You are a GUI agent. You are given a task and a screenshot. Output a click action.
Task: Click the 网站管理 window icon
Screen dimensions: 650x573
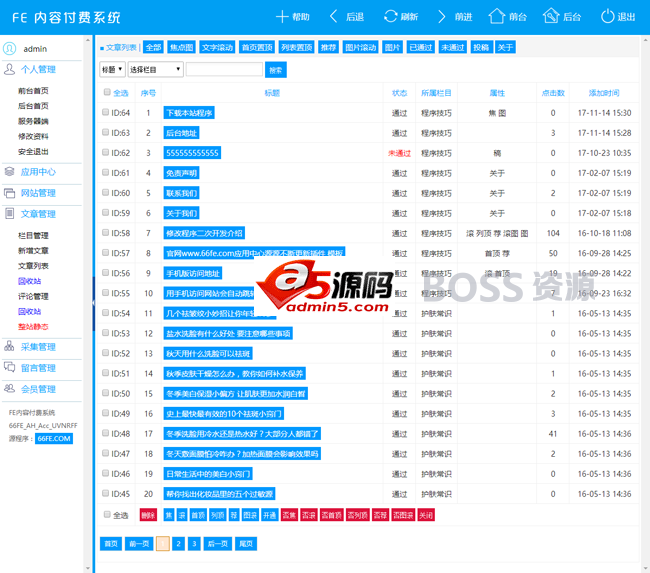click(9, 193)
